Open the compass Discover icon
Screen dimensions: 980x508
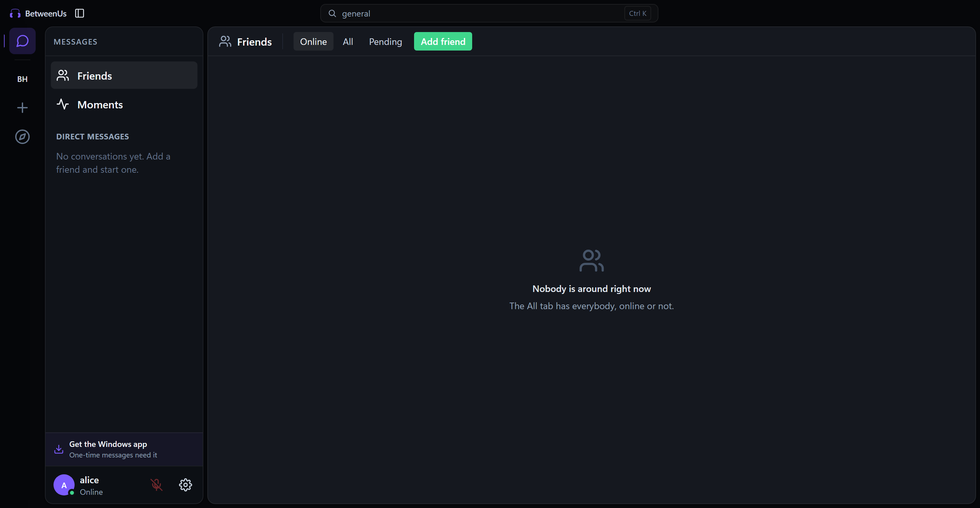[22, 137]
